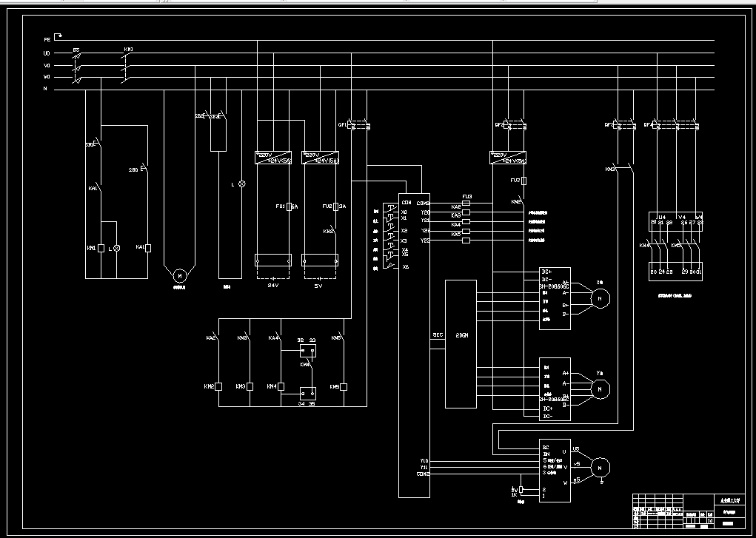Select the FU2 fuse symbol

[336, 206]
